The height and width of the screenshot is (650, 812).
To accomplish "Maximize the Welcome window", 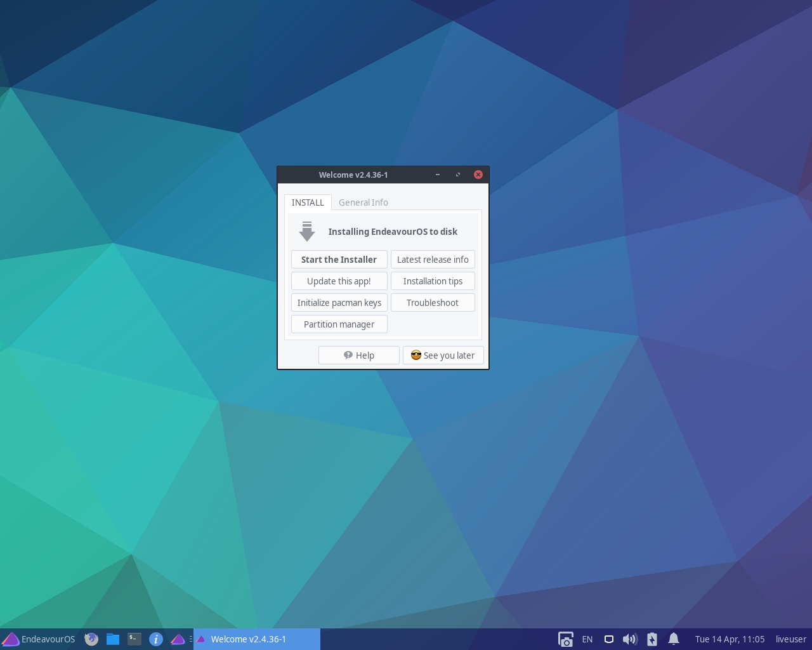I will 458,175.
